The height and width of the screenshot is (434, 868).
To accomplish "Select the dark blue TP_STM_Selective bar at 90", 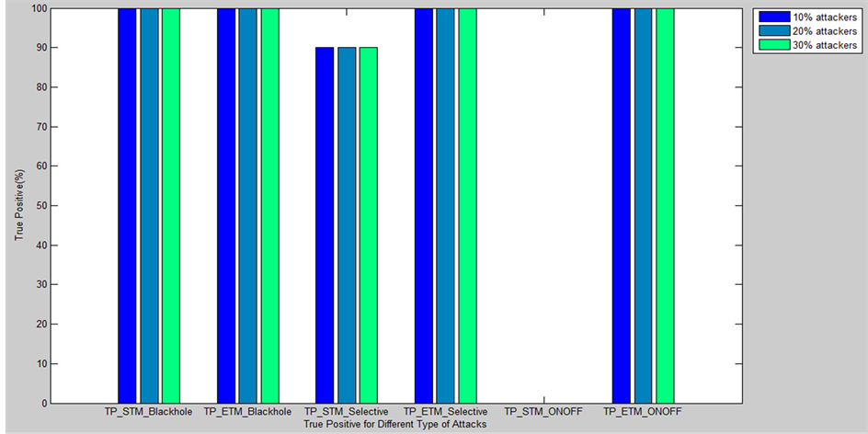I will click(325, 225).
